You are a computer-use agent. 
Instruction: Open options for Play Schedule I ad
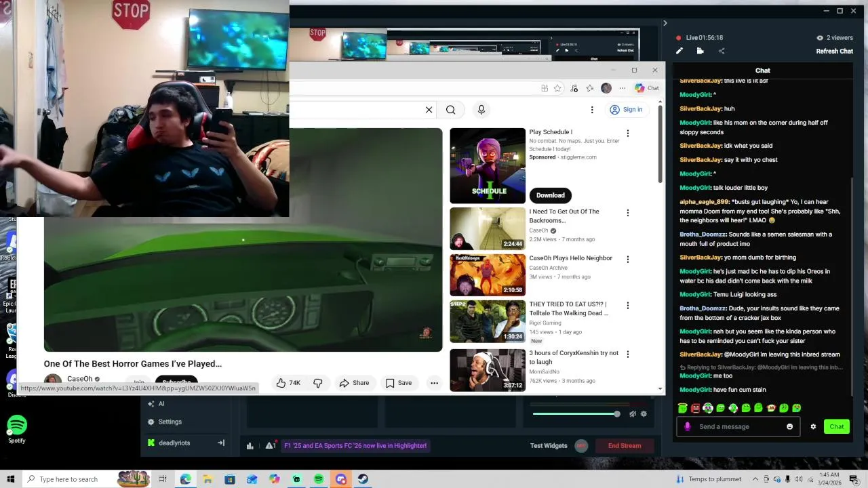click(628, 134)
